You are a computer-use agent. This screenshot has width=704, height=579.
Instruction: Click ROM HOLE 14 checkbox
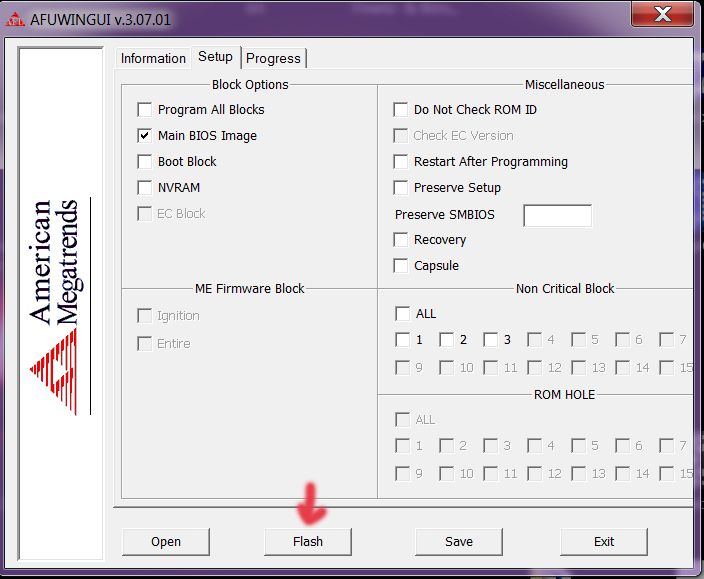click(x=622, y=474)
